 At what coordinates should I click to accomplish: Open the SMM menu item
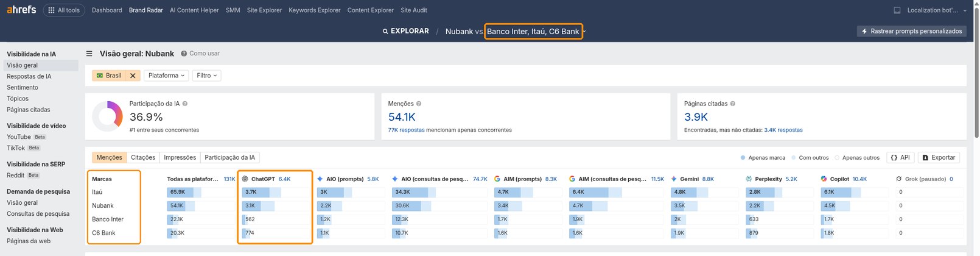(x=233, y=10)
